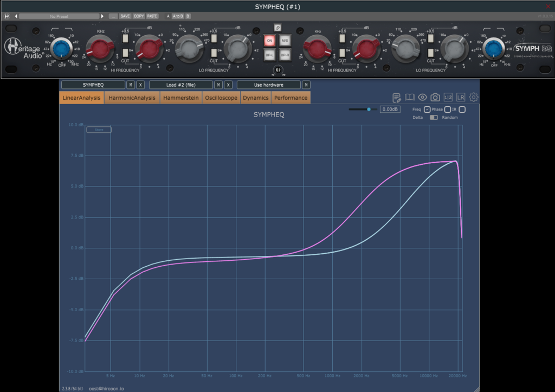Go to next preset with right arrow
555x392 pixels.
pos(102,16)
